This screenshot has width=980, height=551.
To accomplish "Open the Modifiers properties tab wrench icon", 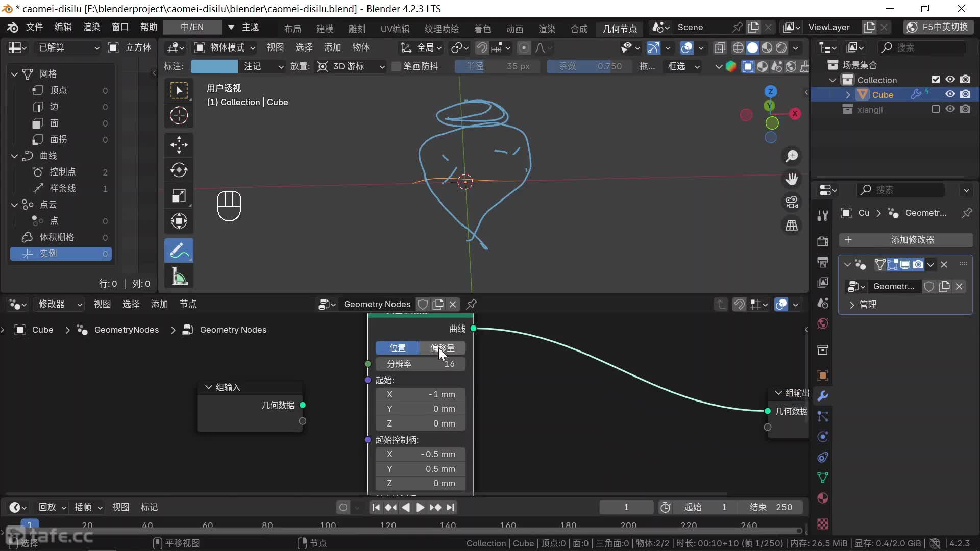I will 822,396.
